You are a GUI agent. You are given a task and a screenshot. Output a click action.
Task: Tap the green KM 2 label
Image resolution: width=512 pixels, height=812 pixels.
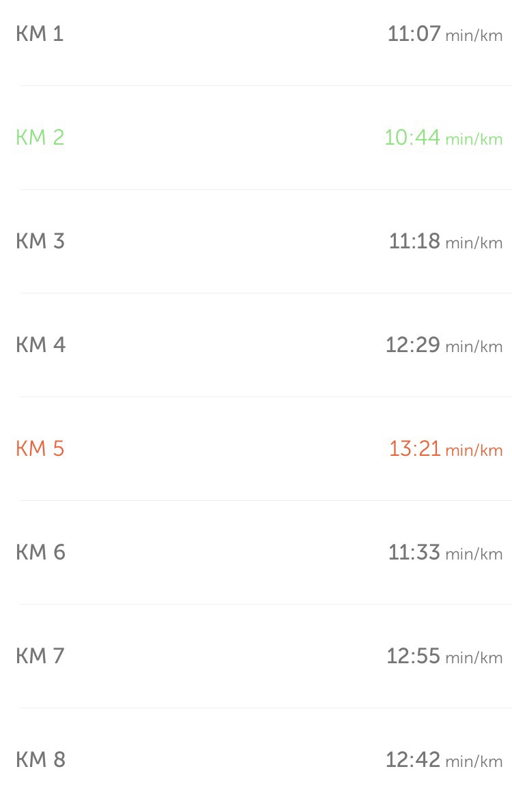40,138
